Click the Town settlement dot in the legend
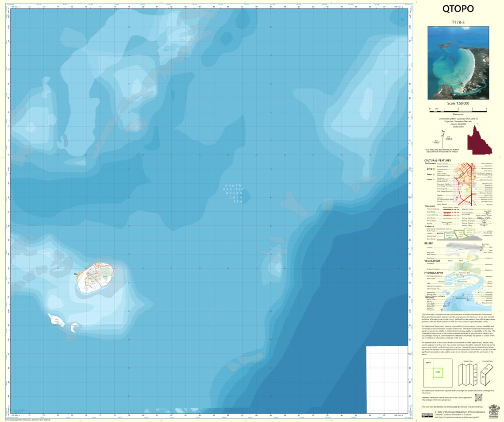Screen dimensions: 504x422 pos(434,174)
